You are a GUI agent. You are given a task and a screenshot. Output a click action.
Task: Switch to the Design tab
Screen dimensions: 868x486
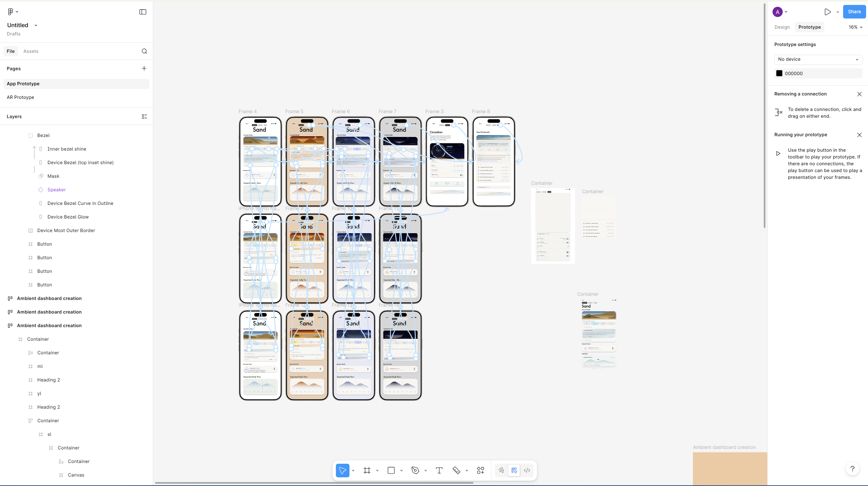tap(782, 27)
